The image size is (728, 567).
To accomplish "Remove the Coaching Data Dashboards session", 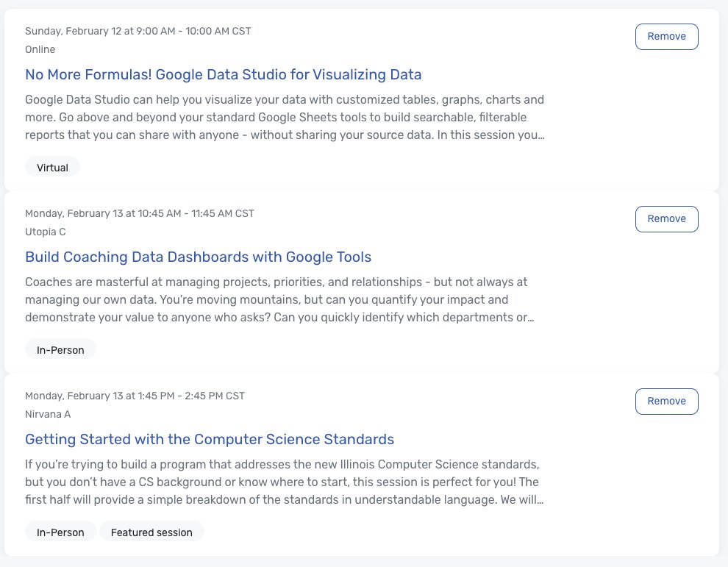I will pyautogui.click(x=666, y=219).
